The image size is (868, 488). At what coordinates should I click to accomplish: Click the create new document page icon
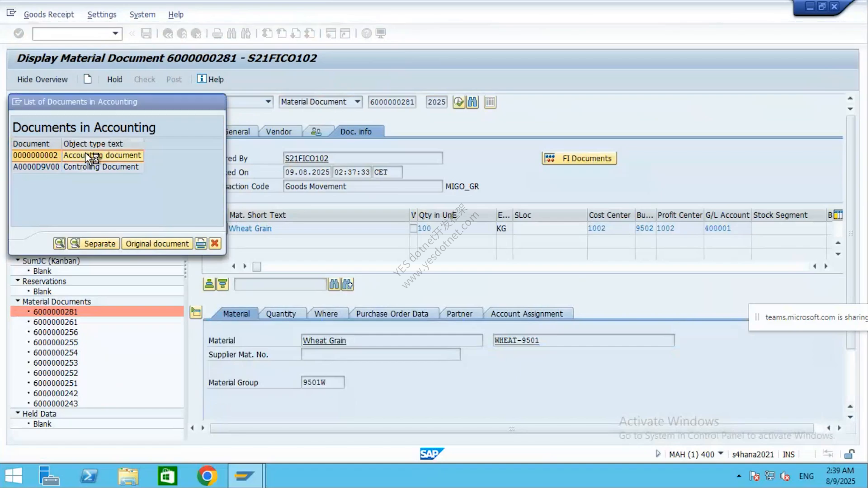88,79
